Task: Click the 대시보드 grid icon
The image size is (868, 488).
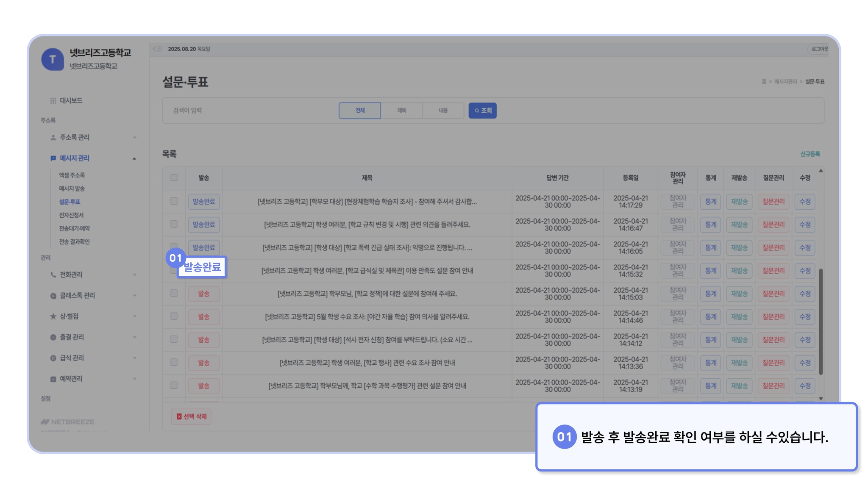Action: (x=53, y=101)
